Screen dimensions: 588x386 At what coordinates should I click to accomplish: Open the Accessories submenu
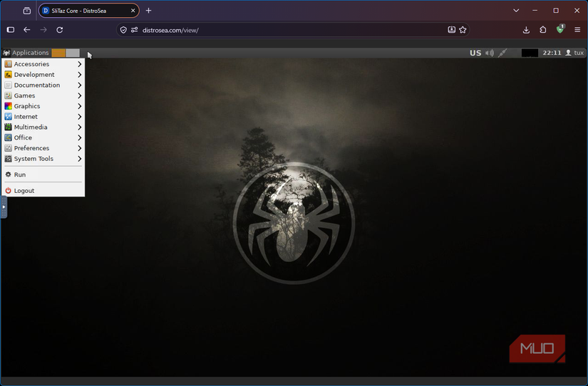click(x=43, y=64)
